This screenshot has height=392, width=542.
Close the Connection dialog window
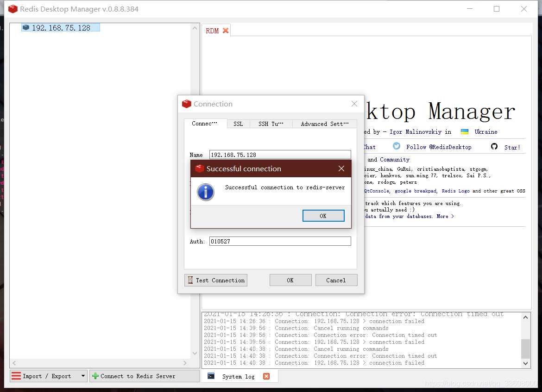(354, 104)
